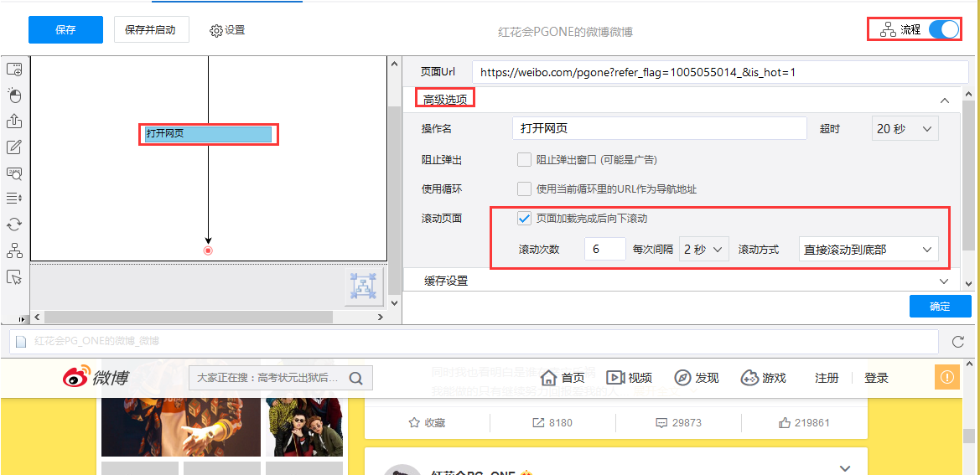Screen dimensions: 980x475
Task: Click the workflow canvas horizontal scrollbar thumb
Action: click(188, 317)
